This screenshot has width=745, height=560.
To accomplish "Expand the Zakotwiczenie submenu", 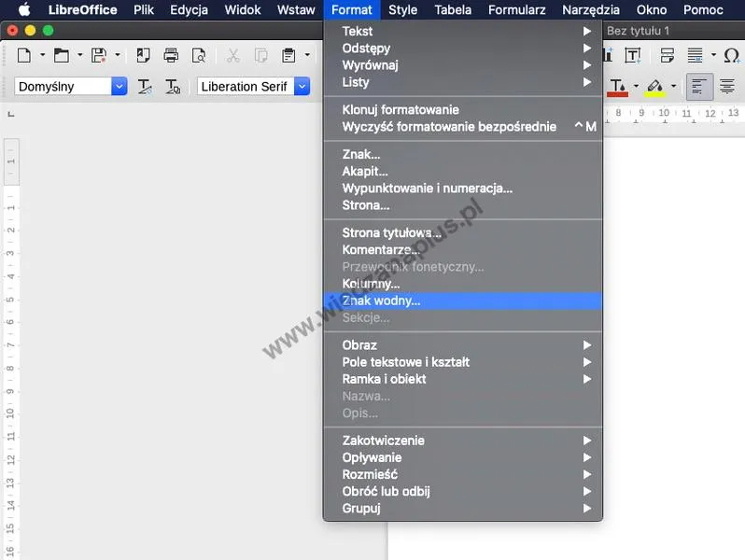I will [x=463, y=441].
